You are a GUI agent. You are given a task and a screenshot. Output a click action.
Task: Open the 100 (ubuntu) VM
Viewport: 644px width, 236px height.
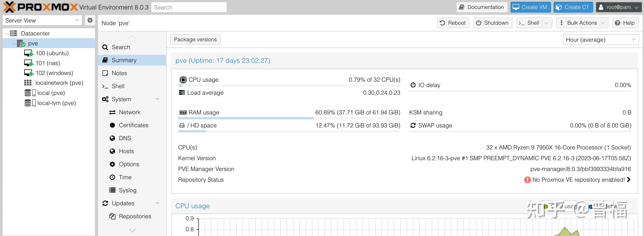point(52,53)
